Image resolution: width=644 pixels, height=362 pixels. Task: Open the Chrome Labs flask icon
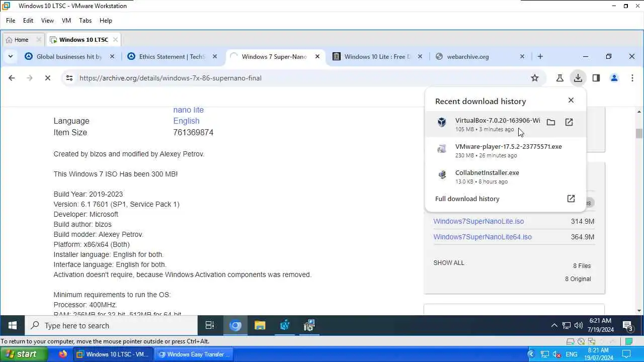point(559,78)
